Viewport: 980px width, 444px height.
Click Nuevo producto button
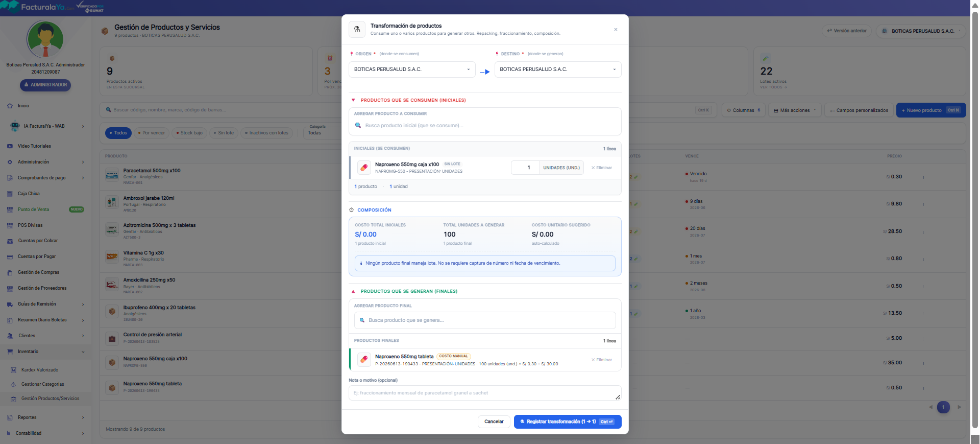(931, 110)
